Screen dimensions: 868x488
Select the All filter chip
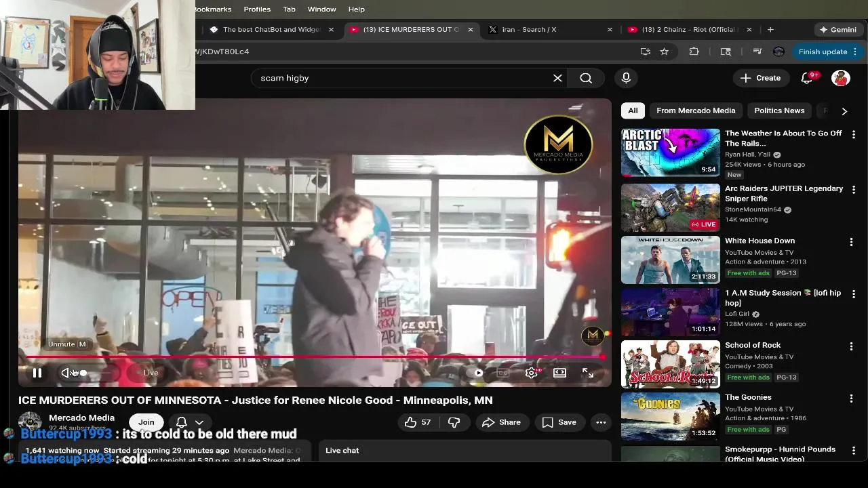point(633,110)
